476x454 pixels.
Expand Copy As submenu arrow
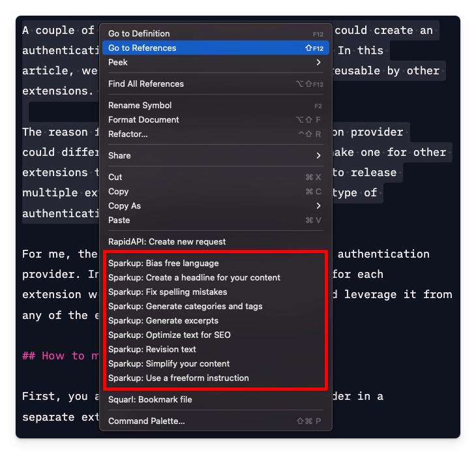[318, 205]
